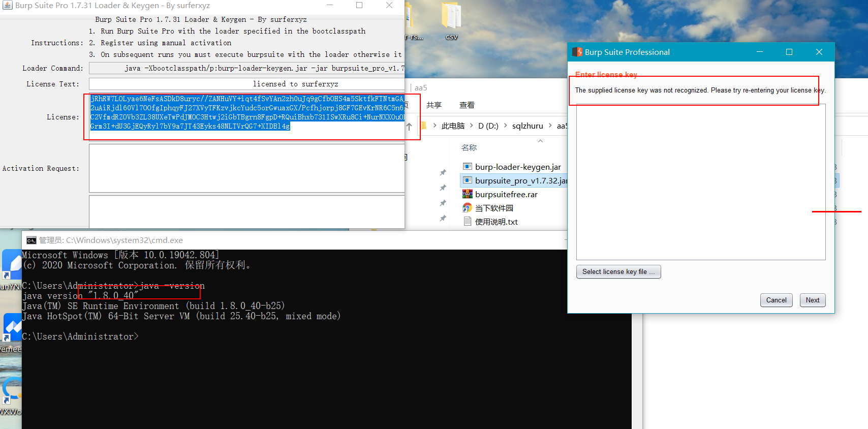Click inside the Burp Suite license key text area

(701, 182)
